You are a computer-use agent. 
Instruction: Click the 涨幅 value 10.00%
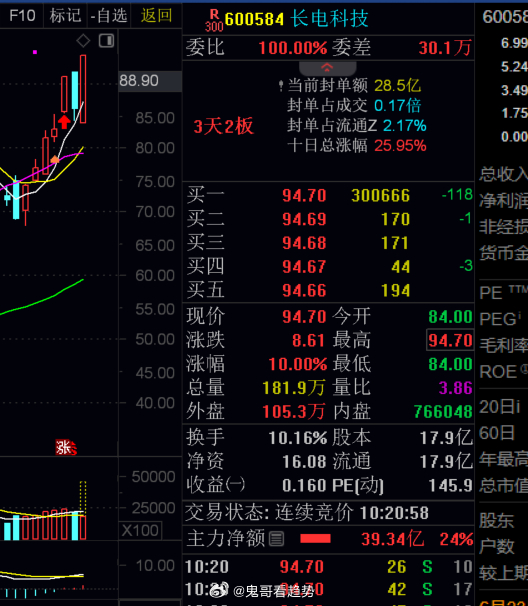pyautogui.click(x=298, y=364)
